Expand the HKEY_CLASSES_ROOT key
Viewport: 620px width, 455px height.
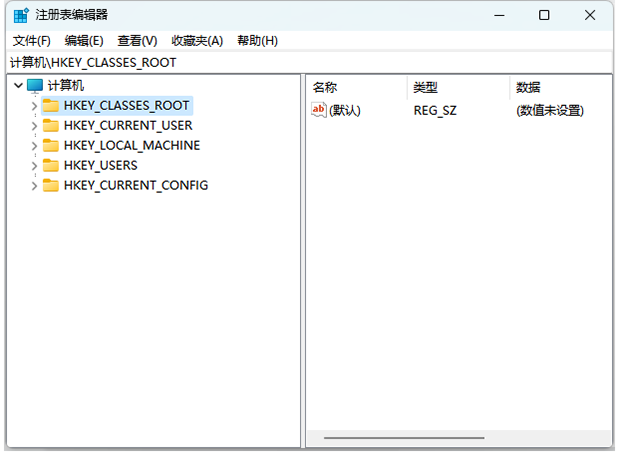pos(35,106)
